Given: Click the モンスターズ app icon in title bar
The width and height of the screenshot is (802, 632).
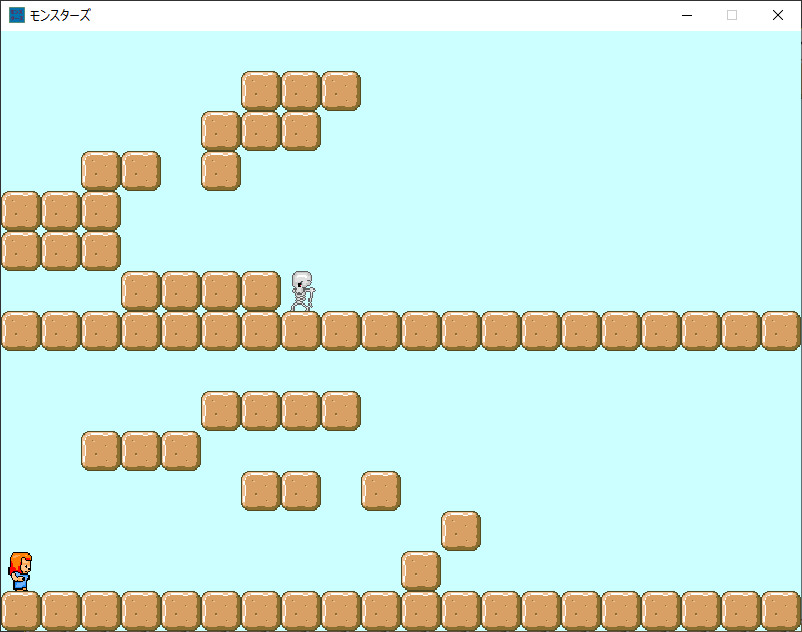Looking at the screenshot, I should pyautogui.click(x=17, y=15).
